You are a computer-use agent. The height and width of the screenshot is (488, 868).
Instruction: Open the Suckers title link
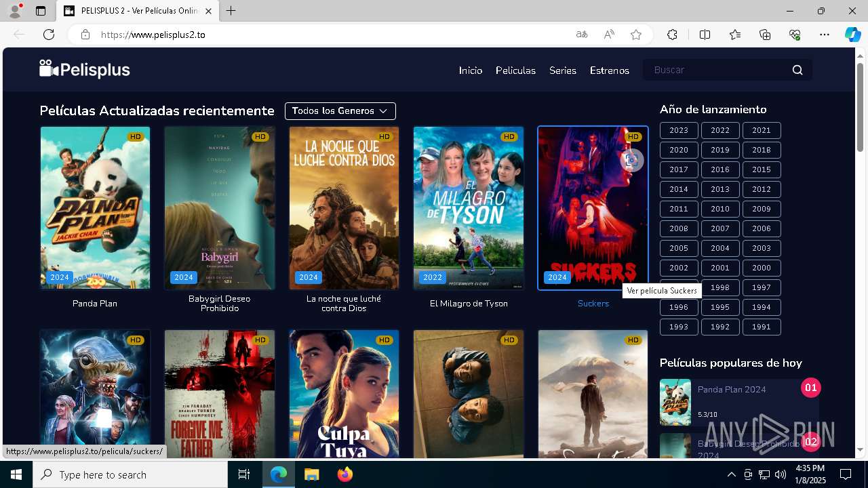593,304
